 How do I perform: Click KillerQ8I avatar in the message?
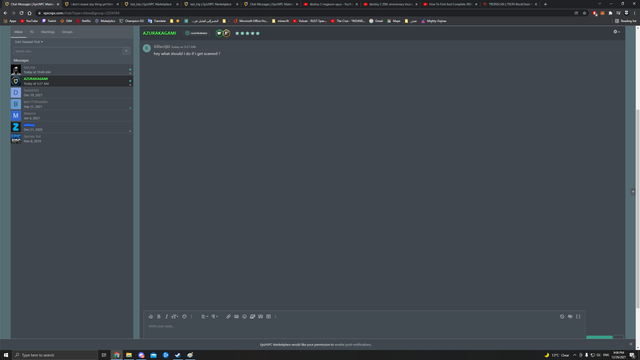147,48
